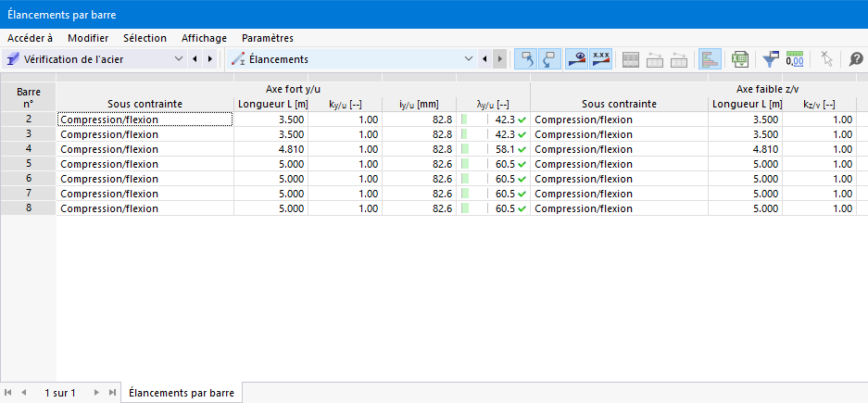This screenshot has height=403, width=868.
Task: Select row header for barre 2
Action: coord(28,119)
